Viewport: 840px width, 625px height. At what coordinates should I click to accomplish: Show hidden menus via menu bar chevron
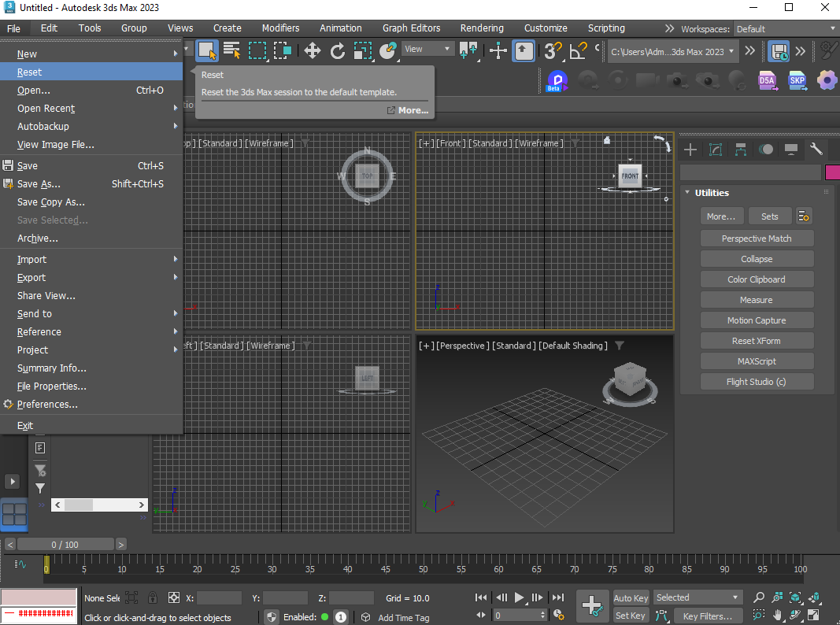pos(669,28)
